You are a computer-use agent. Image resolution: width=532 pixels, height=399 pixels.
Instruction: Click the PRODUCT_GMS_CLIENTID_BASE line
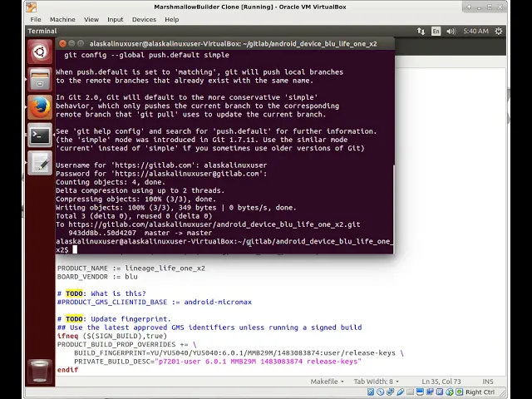[x=155, y=302]
